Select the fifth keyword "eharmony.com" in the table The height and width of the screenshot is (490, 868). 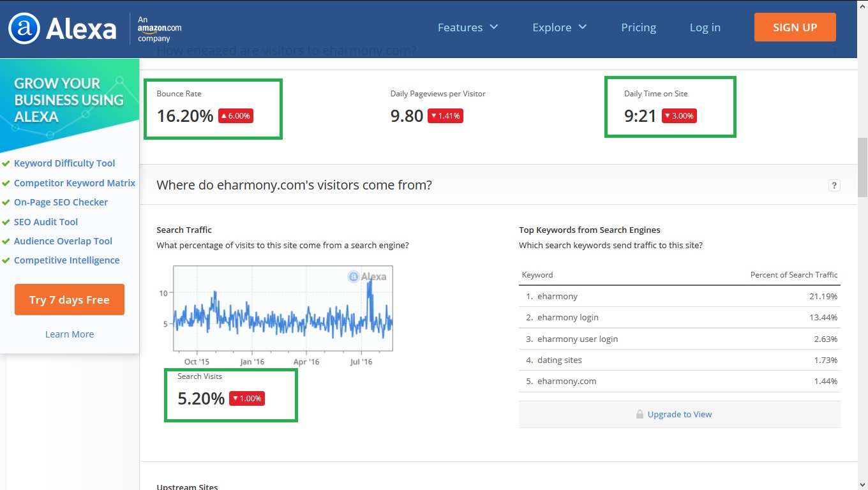(567, 381)
